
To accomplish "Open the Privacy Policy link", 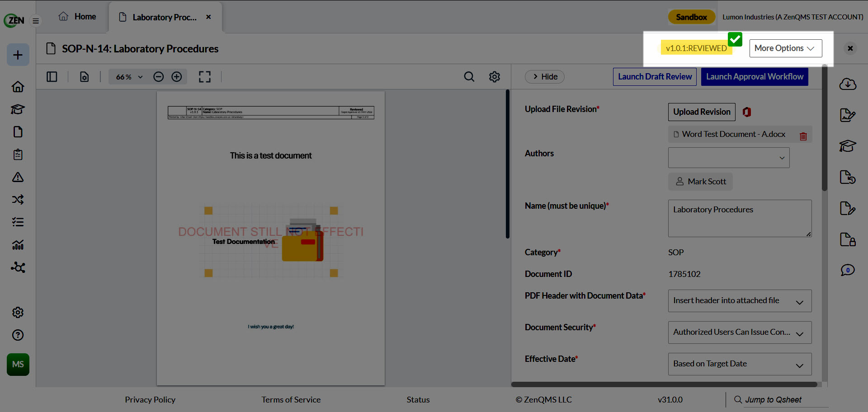I will pos(150,400).
